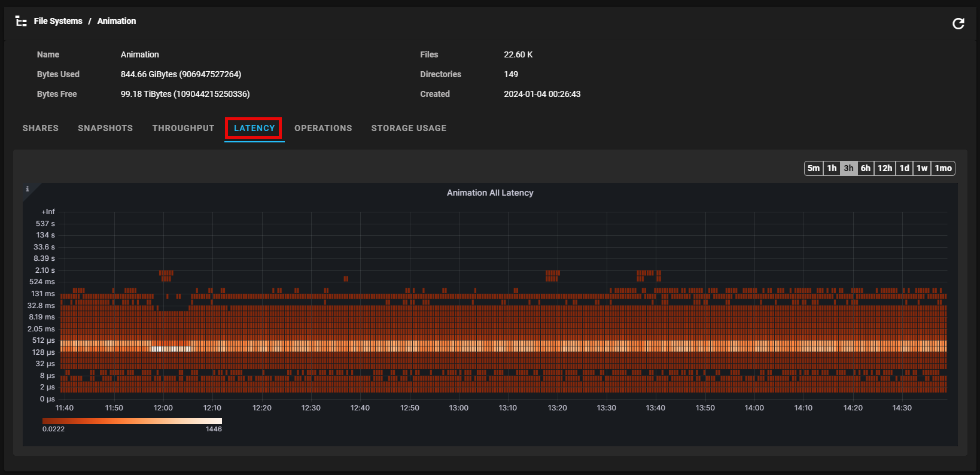Select the 1w time range
The height and width of the screenshot is (475, 980).
point(922,168)
